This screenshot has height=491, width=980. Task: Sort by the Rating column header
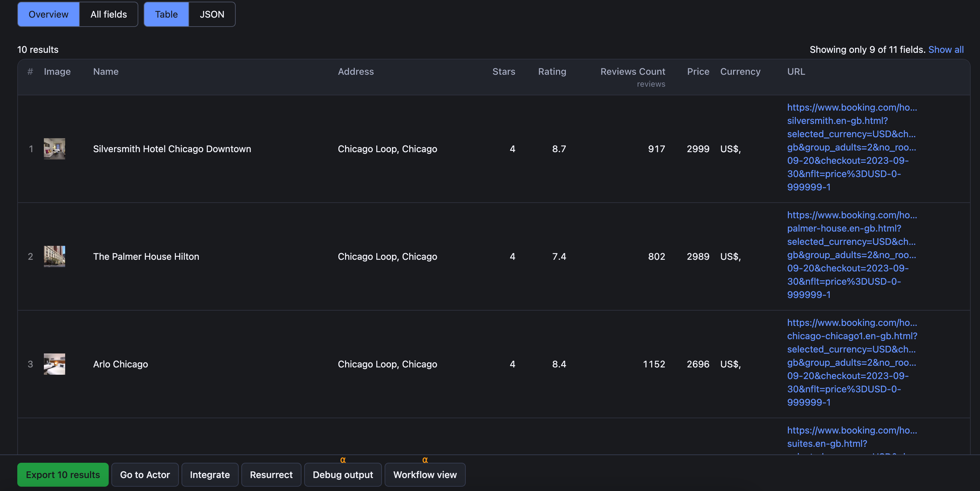click(552, 71)
